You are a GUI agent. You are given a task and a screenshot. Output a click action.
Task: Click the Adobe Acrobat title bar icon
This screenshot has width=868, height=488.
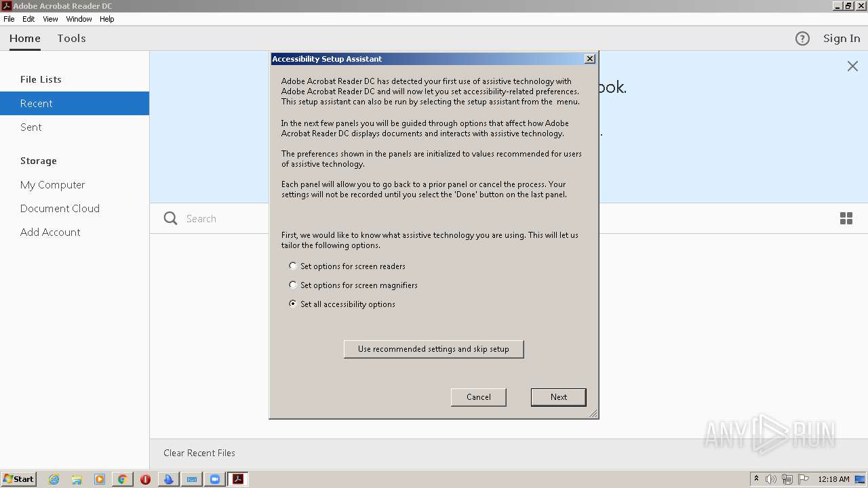click(6, 5)
